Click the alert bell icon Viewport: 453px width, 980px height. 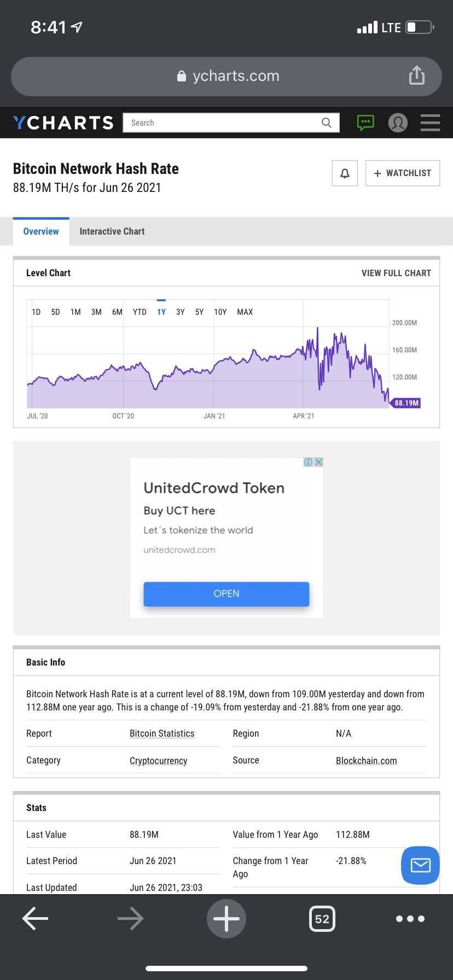(345, 173)
